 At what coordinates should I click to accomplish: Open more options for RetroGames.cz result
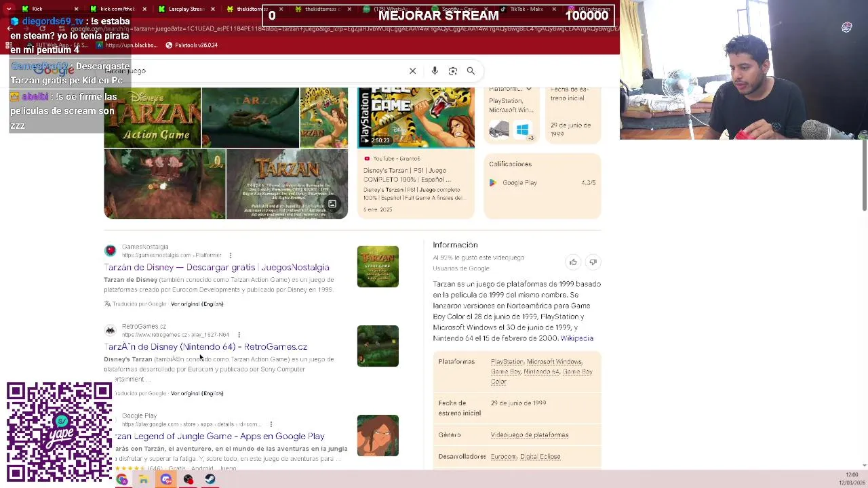point(239,335)
